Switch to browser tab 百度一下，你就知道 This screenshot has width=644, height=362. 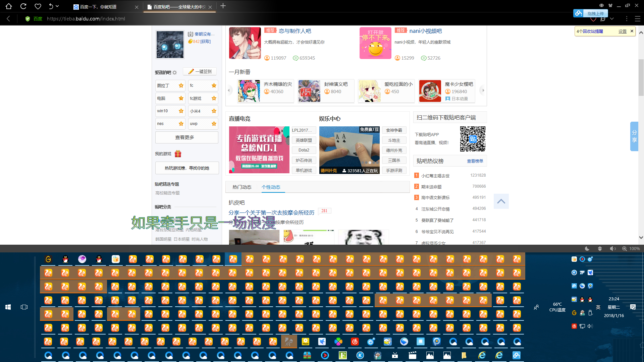tap(98, 7)
